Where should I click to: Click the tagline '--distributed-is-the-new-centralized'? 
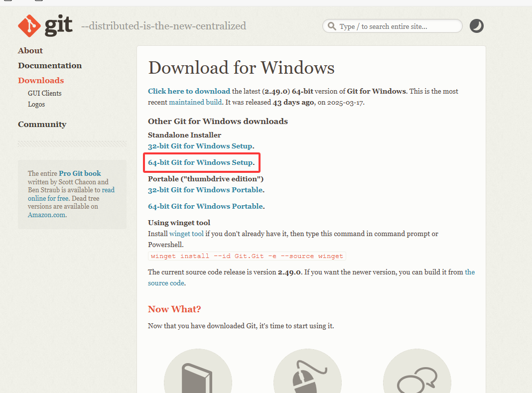(x=163, y=26)
